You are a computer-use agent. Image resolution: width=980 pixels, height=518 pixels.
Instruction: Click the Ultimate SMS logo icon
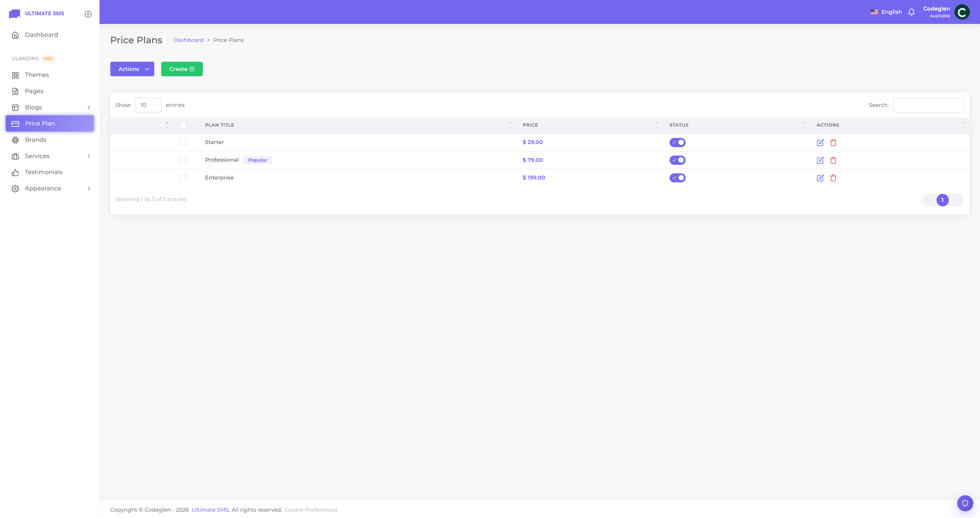[15, 14]
